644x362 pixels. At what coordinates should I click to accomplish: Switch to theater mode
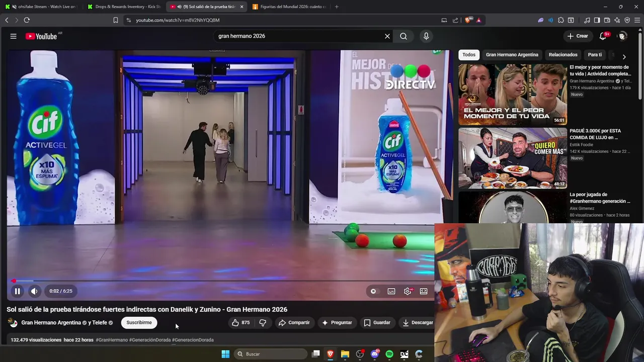[424, 291]
